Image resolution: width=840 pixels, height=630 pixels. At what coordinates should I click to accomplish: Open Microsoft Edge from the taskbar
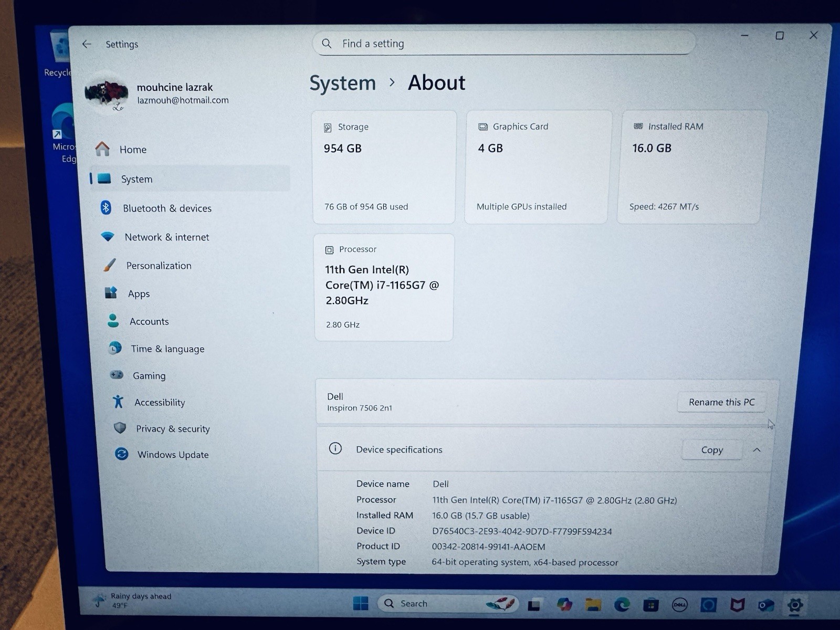[622, 605]
